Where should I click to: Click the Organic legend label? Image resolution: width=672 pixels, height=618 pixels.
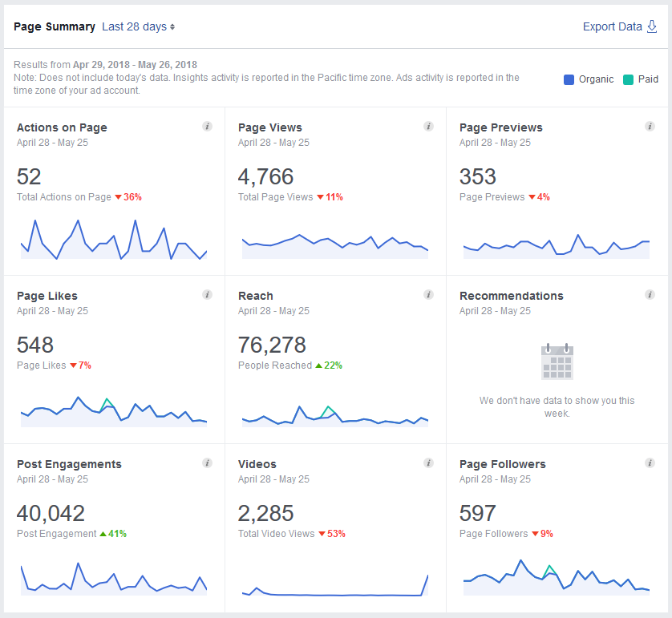pos(596,79)
